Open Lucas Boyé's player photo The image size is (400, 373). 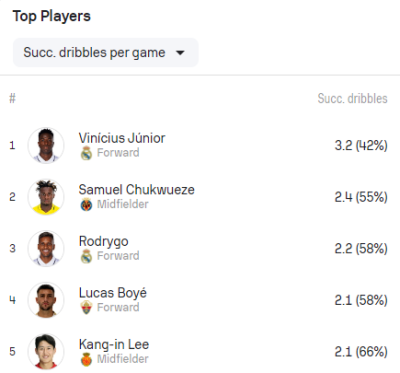pos(46,300)
